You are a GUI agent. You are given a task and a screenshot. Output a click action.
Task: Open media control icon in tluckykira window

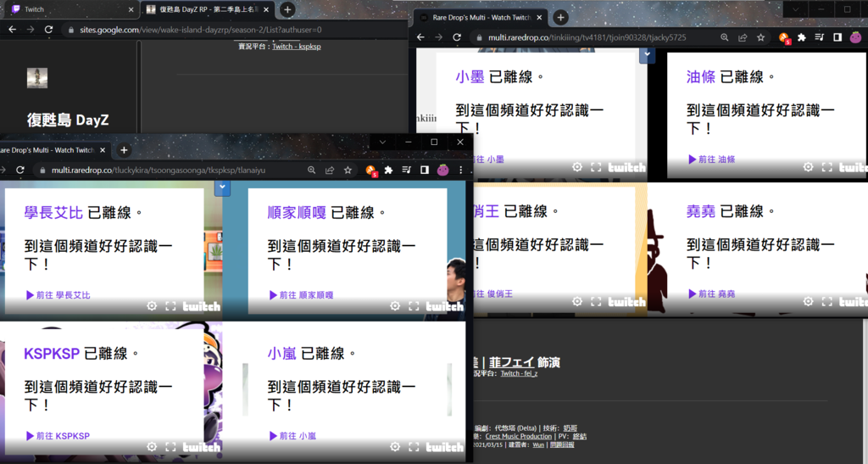406,171
